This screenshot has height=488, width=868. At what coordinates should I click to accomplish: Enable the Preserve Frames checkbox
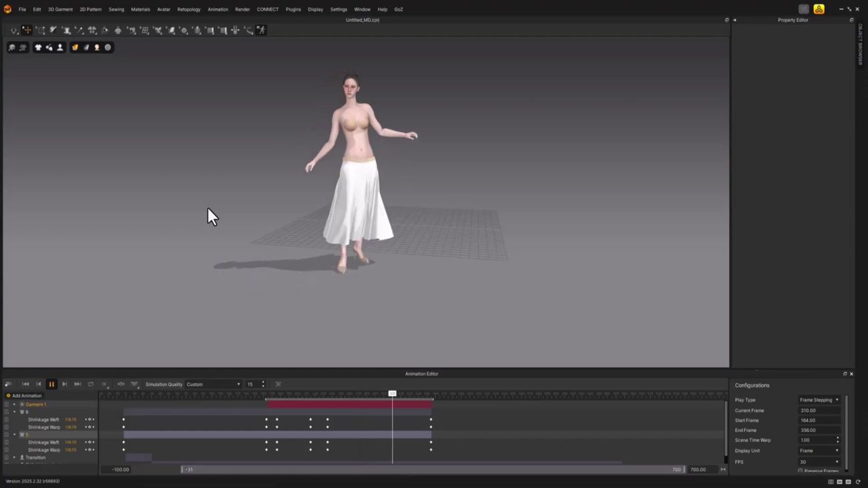(x=800, y=471)
